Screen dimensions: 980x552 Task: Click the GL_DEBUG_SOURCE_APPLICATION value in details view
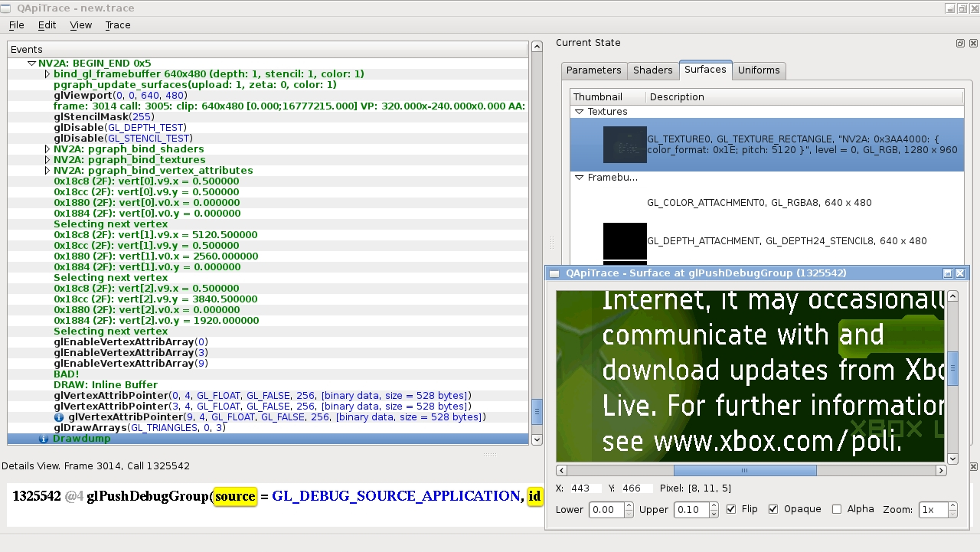coord(396,496)
